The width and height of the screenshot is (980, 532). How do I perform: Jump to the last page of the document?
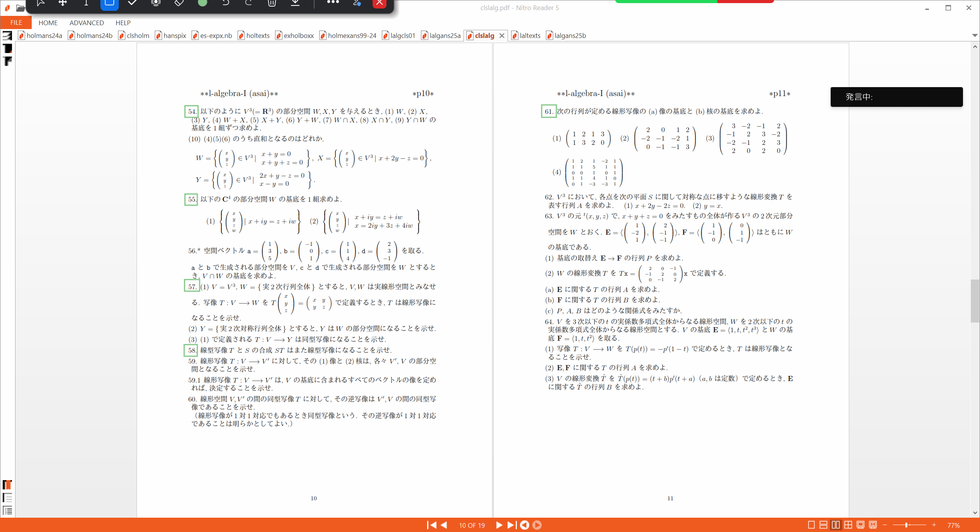511,525
